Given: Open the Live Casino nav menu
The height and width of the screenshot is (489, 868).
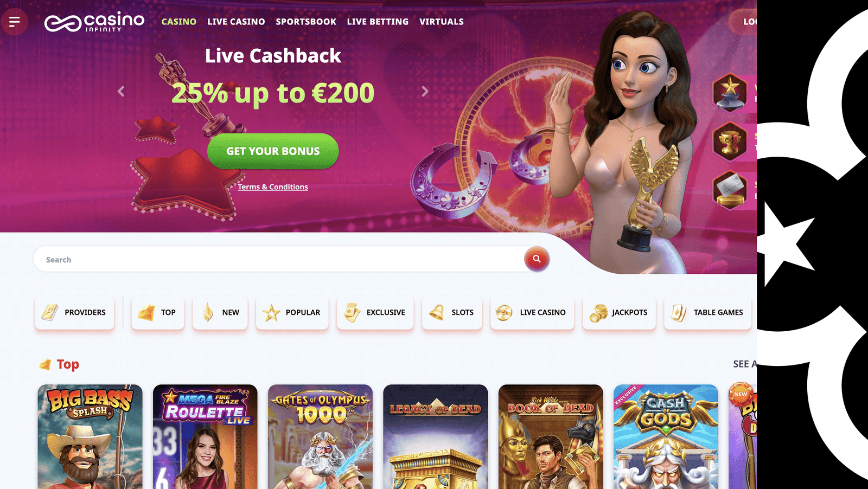Looking at the screenshot, I should [236, 22].
